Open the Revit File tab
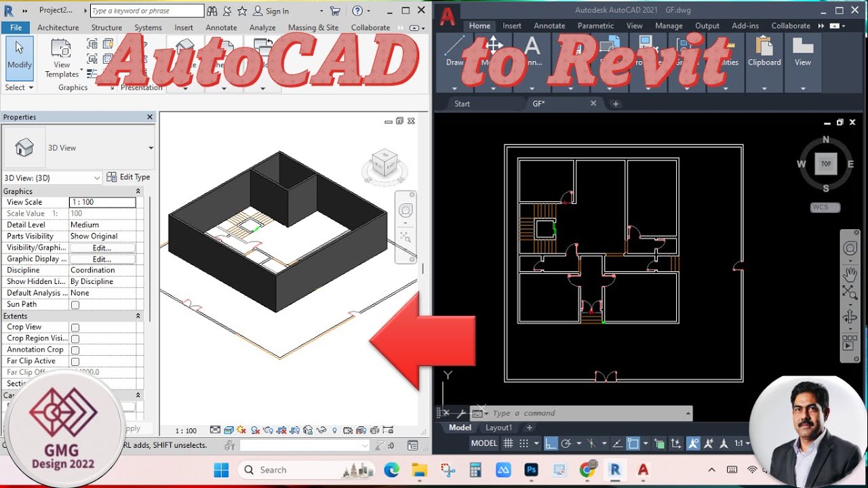Viewport: 868px width, 488px height. [16, 27]
